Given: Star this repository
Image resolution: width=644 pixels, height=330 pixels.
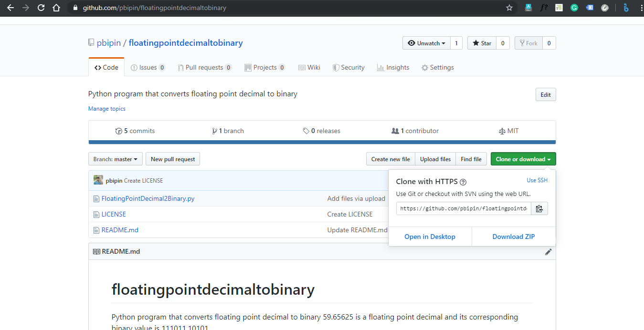Looking at the screenshot, I should [x=482, y=43].
